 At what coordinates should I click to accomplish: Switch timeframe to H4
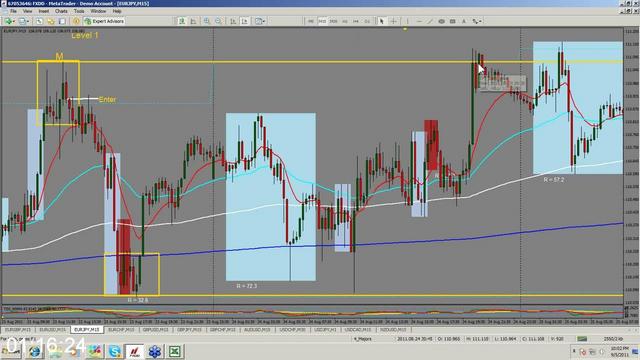[x=356, y=21]
